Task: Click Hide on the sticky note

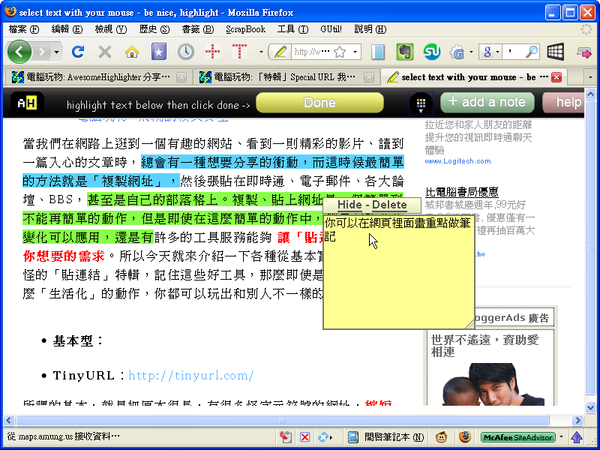Action: point(349,205)
